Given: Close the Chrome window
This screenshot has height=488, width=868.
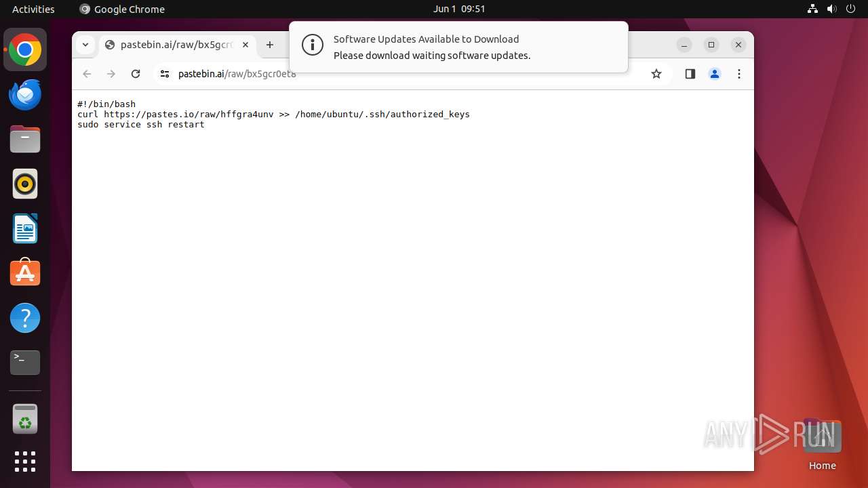Looking at the screenshot, I should tap(738, 45).
